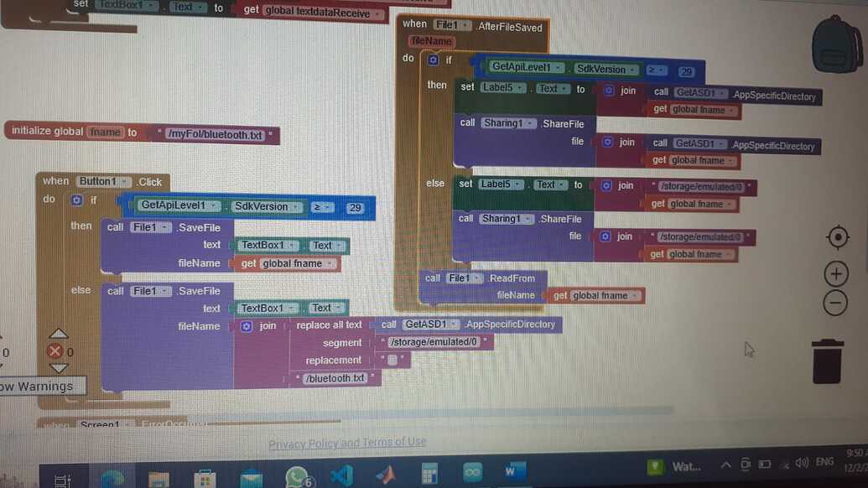Jump to previous warning with up arrow

(x=58, y=333)
